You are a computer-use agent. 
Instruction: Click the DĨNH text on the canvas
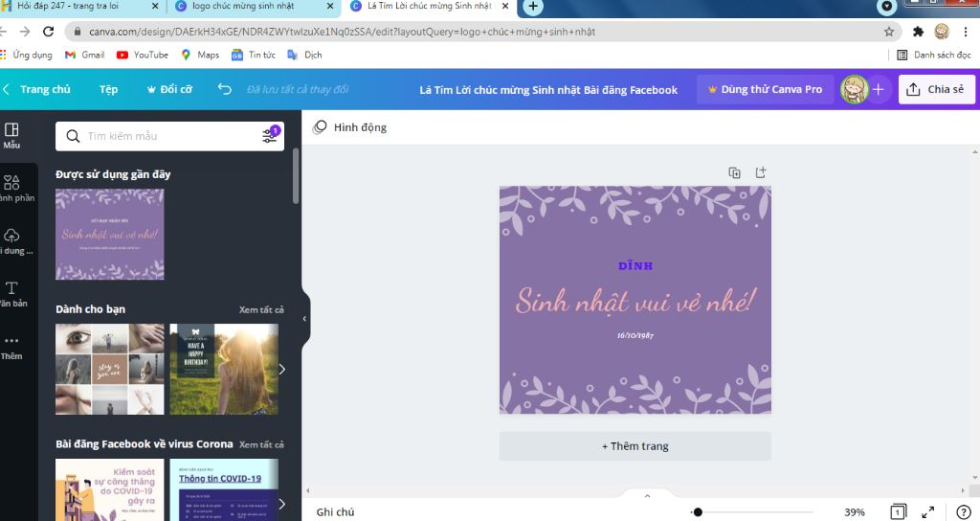(635, 266)
